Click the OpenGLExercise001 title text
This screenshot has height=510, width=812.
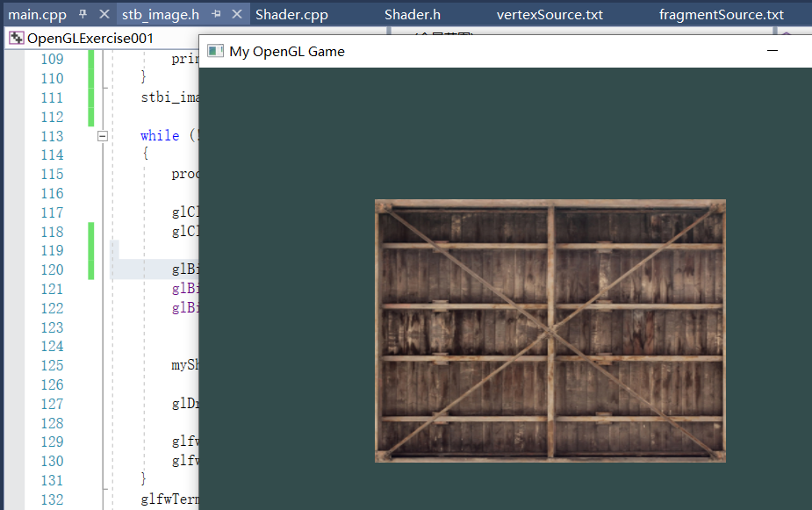(89, 38)
